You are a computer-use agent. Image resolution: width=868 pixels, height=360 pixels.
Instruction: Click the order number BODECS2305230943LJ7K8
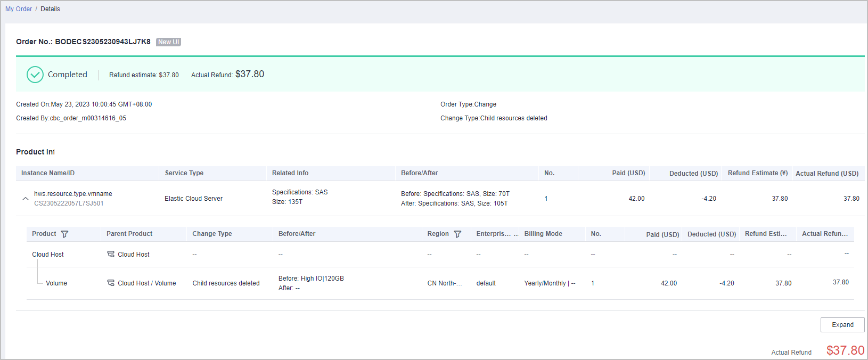point(103,42)
